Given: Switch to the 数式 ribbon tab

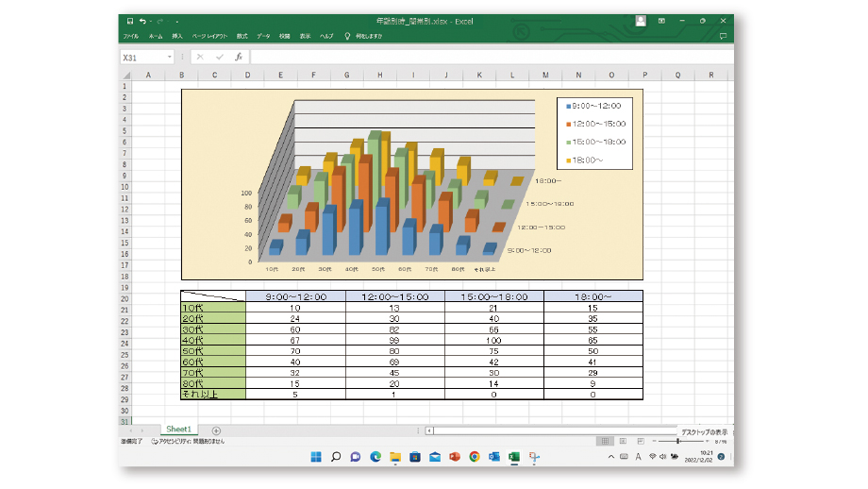Looking at the screenshot, I should click(242, 36).
